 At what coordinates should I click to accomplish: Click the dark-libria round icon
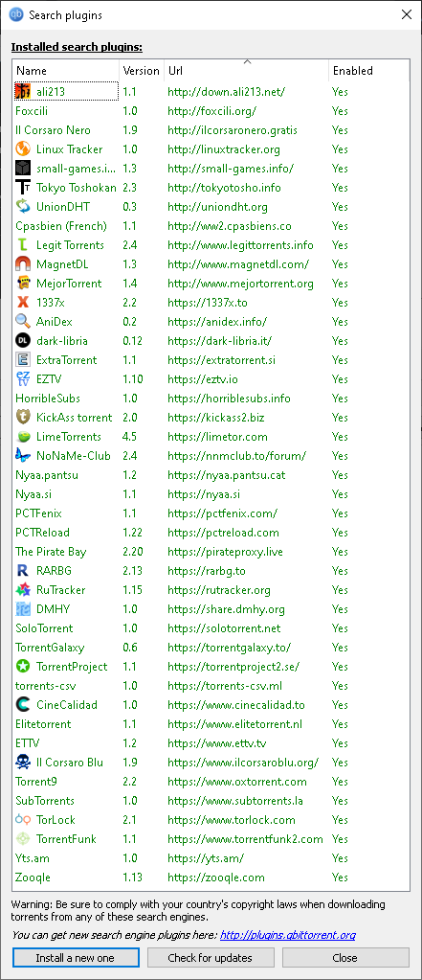(x=22, y=341)
